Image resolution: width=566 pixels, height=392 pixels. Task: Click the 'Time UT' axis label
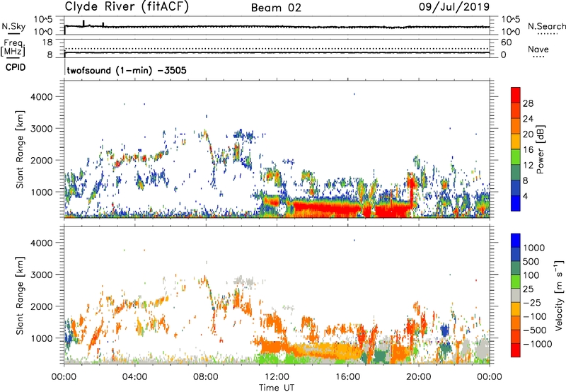coord(277,388)
